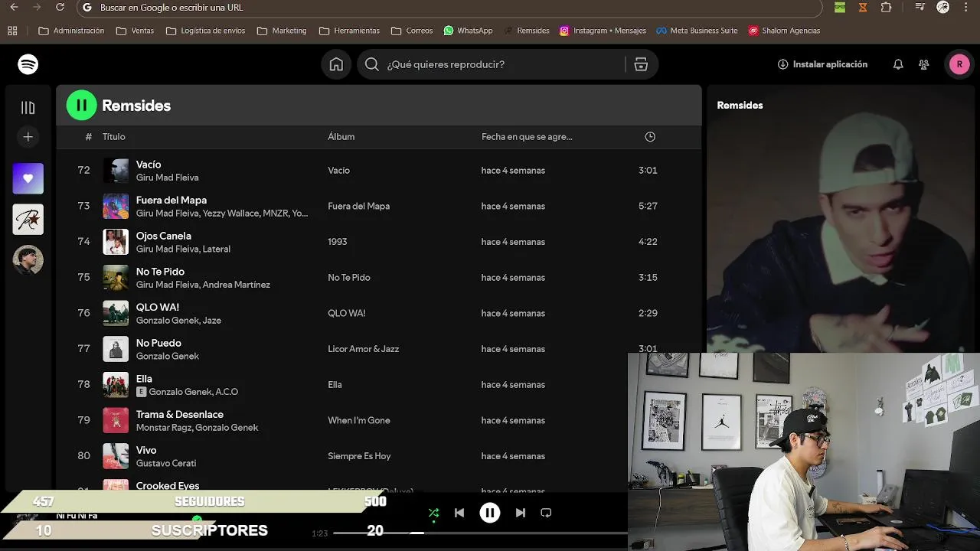
Task: Pause playback in player bar
Action: pyautogui.click(x=490, y=513)
